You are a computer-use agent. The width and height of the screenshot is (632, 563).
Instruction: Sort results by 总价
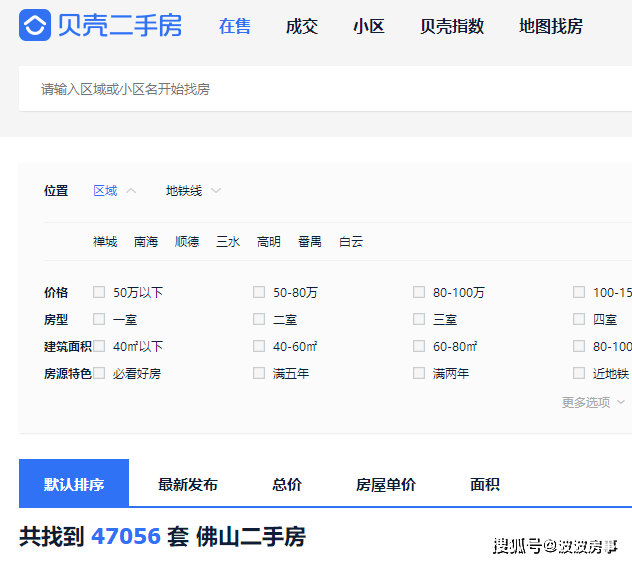coord(287,484)
